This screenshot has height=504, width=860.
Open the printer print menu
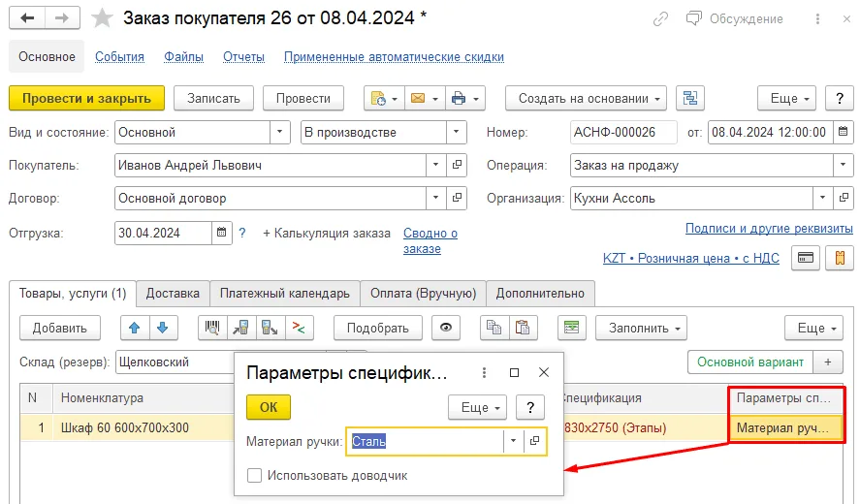click(465, 99)
